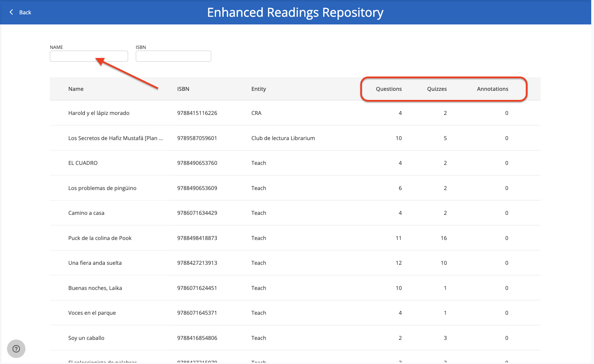Click the 'CRA' entity cell
This screenshot has width=594, height=364.
pos(256,113)
